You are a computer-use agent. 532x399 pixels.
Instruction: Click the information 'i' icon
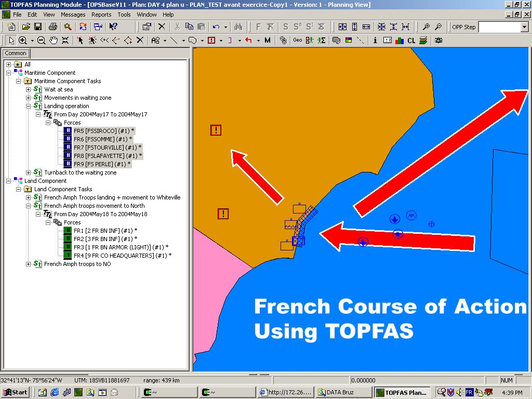375,41
